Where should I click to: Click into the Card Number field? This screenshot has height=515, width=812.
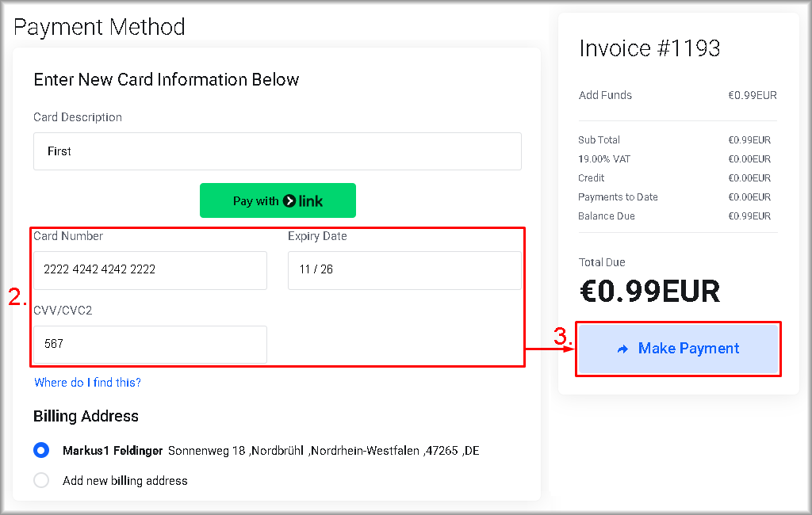click(x=150, y=270)
